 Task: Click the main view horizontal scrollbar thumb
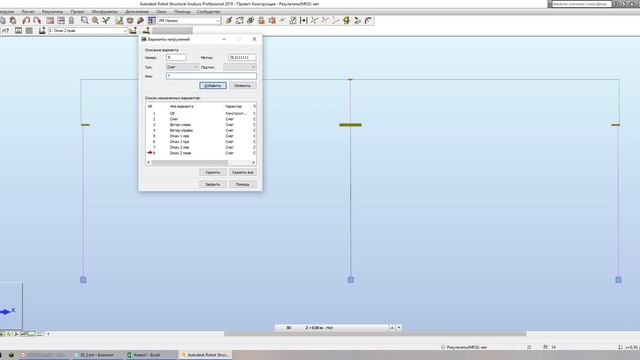[x=375, y=333]
